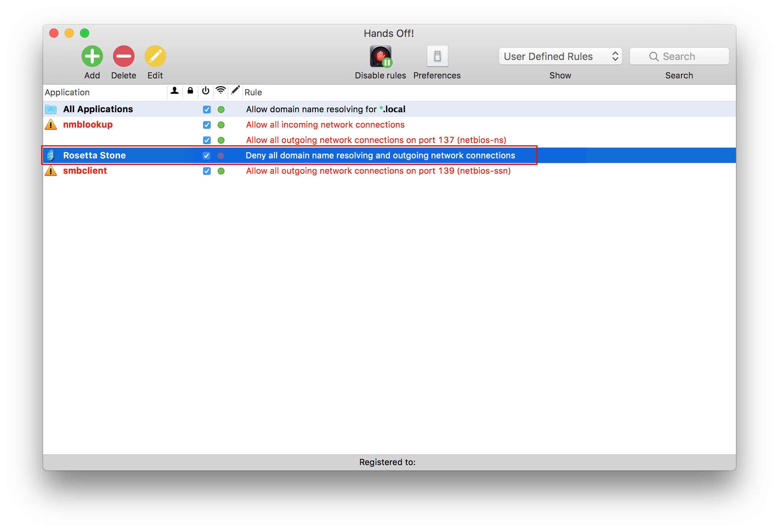Toggle the Rosetta Stone rule checkbox
Screen dimensions: 779x532
click(206, 156)
